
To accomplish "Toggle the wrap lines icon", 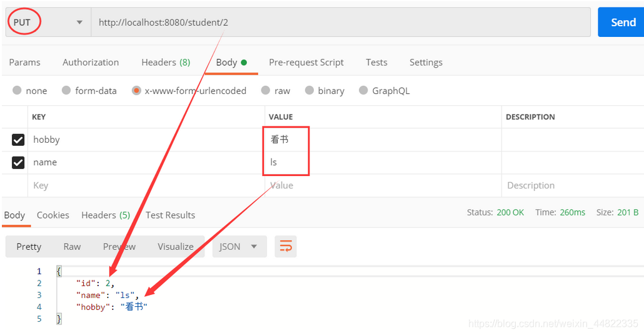I will coord(286,247).
